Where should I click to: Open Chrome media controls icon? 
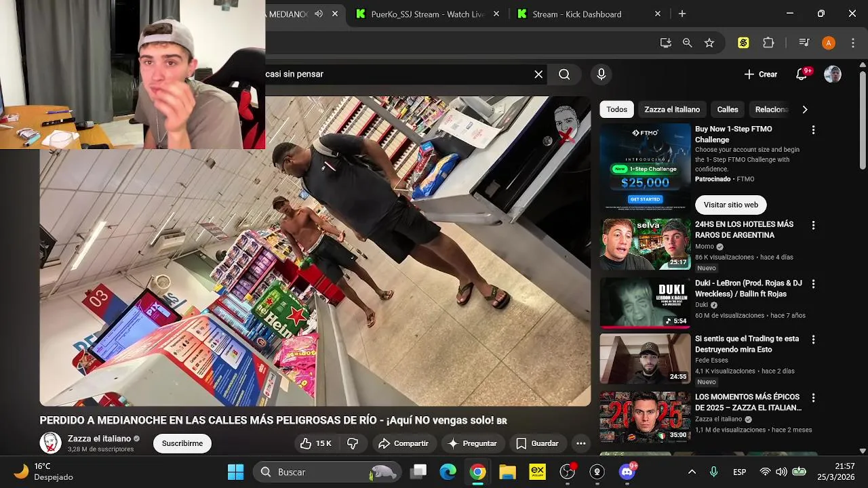[804, 43]
